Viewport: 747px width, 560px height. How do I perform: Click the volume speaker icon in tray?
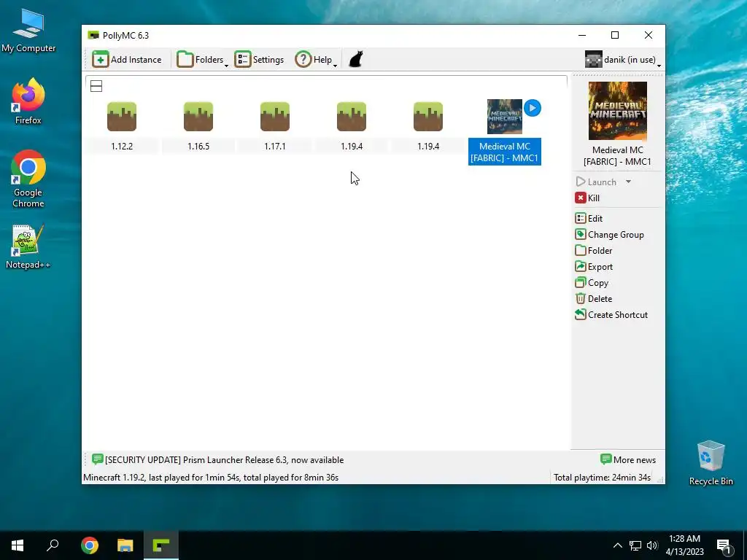pos(652,545)
